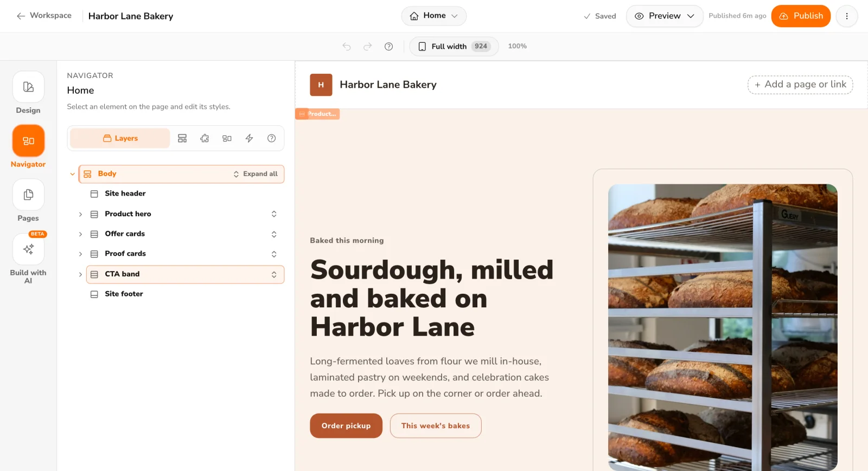Viewport: 868px width, 471px height.
Task: Open the Full width viewport selector
Action: pos(454,47)
